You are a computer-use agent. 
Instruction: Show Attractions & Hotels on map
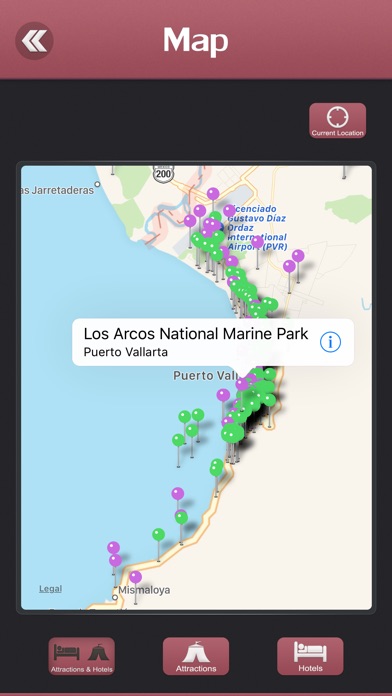point(82,656)
